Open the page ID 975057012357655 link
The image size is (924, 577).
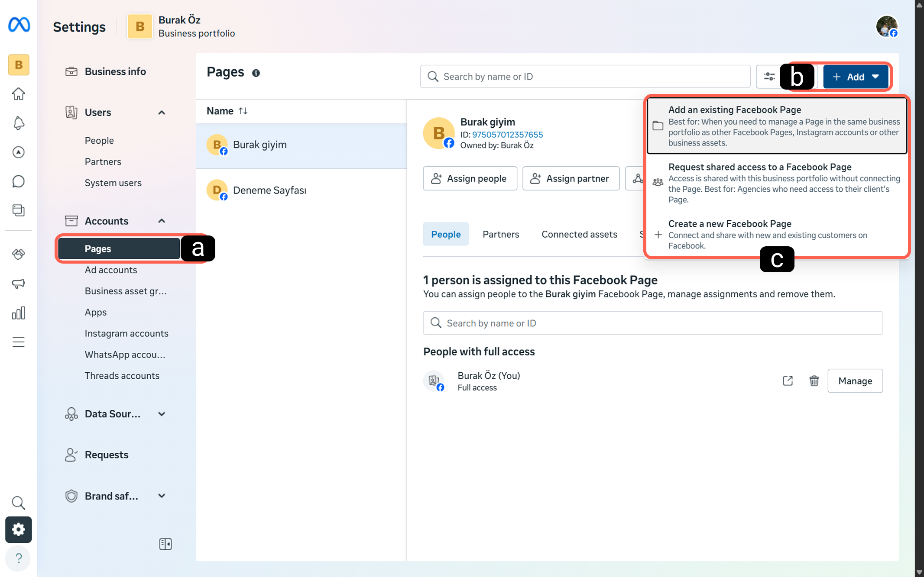click(507, 135)
